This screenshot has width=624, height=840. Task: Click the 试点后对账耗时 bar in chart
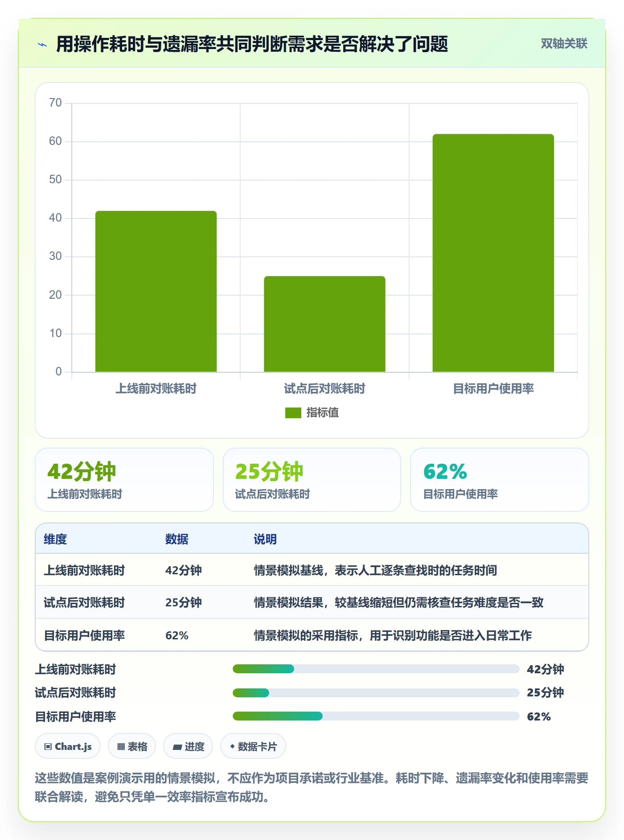click(x=324, y=324)
